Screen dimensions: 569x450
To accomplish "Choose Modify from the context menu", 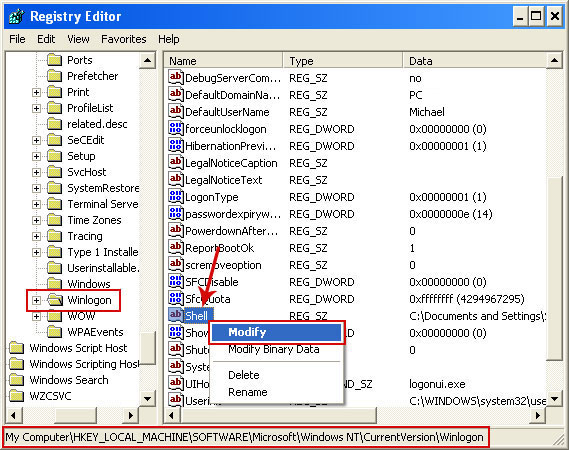I will click(x=277, y=332).
